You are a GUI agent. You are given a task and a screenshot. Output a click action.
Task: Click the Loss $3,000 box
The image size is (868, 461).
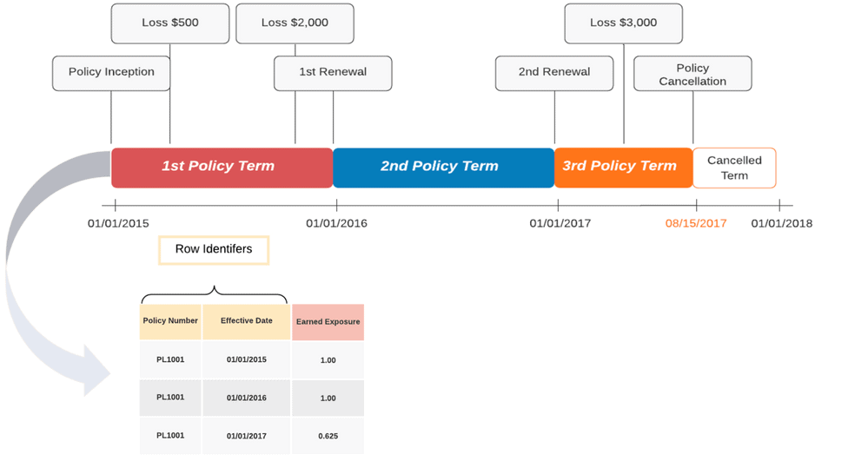pos(623,23)
